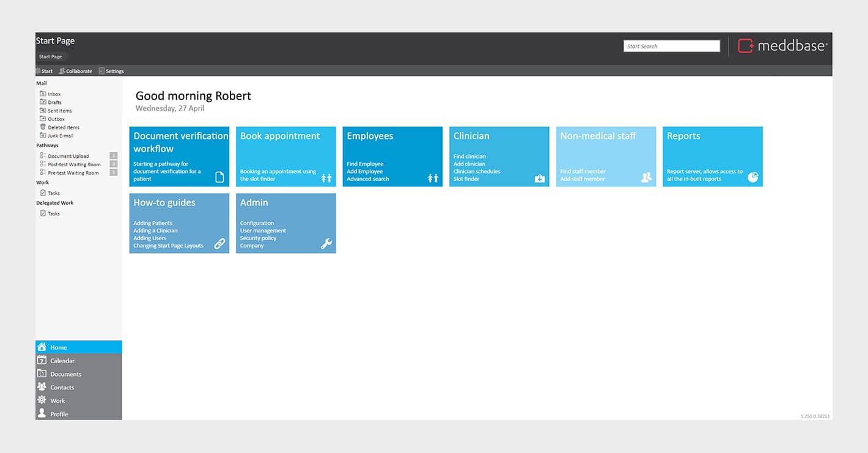Open the Calendar icon in bottom navigation

point(42,361)
